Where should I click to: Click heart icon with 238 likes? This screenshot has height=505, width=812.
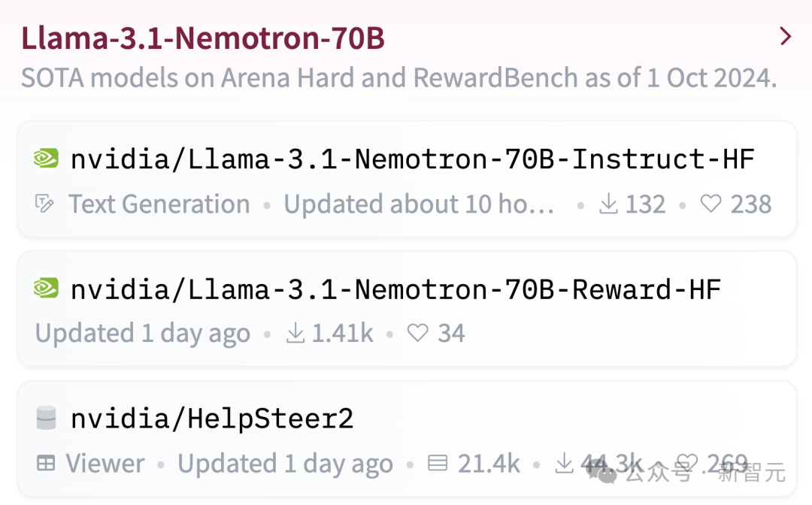pos(710,204)
